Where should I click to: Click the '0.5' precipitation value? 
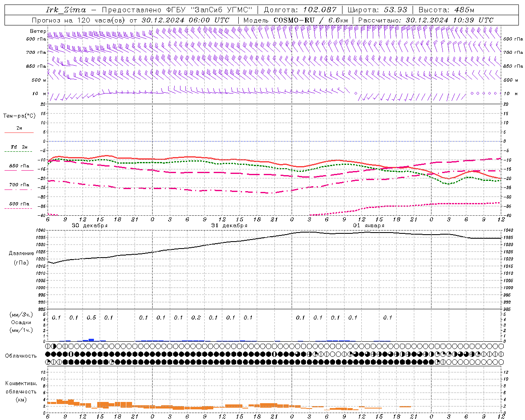[x=91, y=317]
